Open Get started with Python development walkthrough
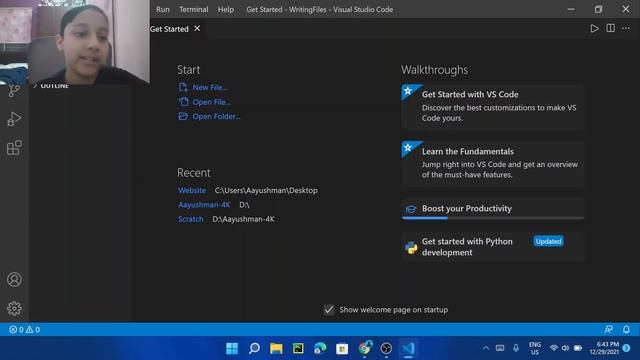This screenshot has width=640, height=360. [x=493, y=247]
